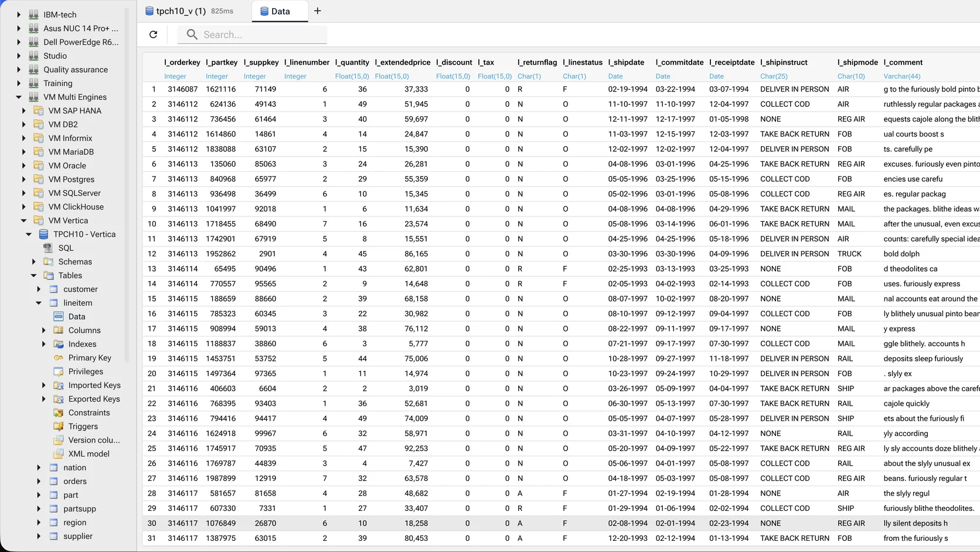Viewport: 980px width, 552px height.
Task: Click the Version columns icon
Action: click(x=59, y=440)
